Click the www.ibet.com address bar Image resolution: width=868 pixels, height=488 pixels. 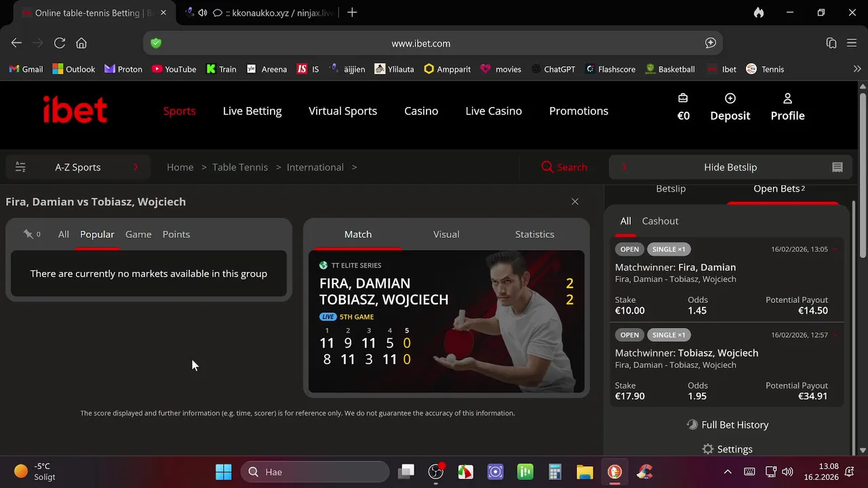[433, 43]
